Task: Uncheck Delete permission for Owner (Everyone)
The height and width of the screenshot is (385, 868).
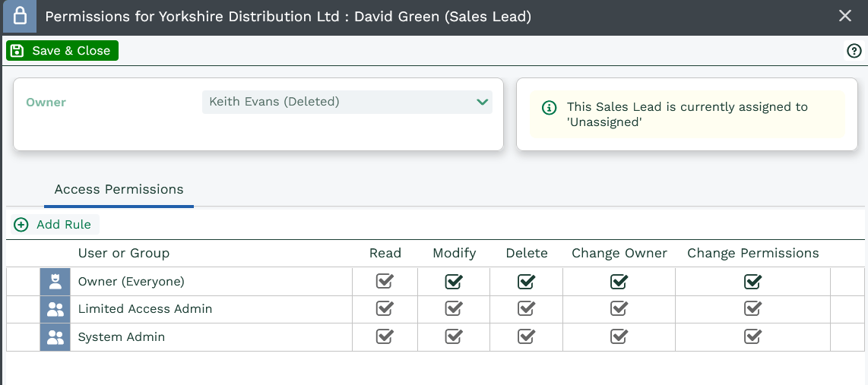Action: pyautogui.click(x=526, y=282)
